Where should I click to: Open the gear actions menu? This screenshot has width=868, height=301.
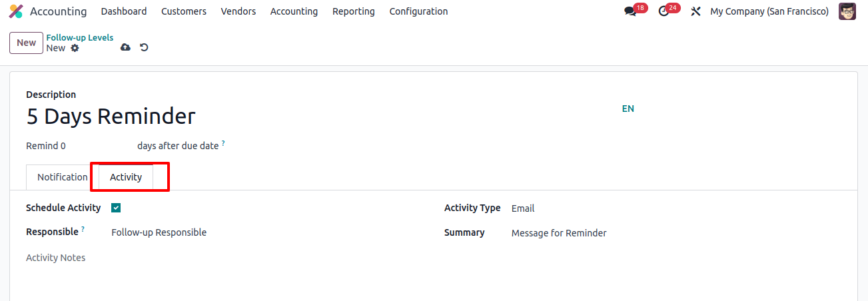pyautogui.click(x=75, y=48)
